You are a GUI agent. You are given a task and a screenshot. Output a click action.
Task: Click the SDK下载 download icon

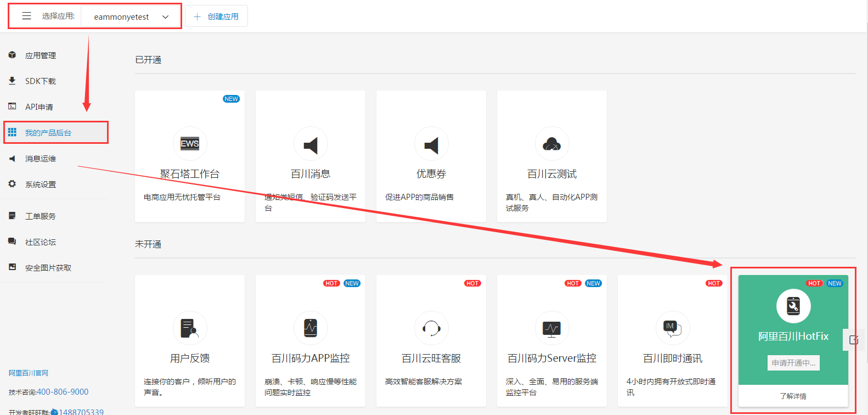[x=12, y=81]
